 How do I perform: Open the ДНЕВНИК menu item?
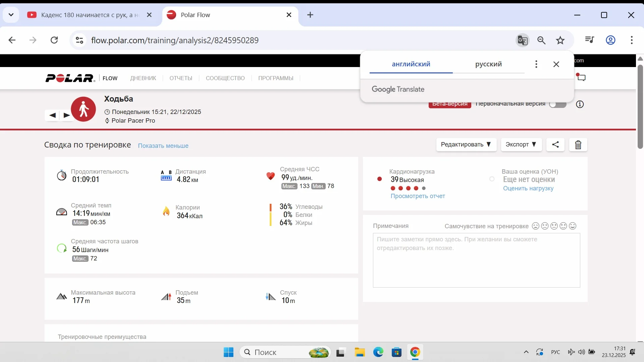143,78
